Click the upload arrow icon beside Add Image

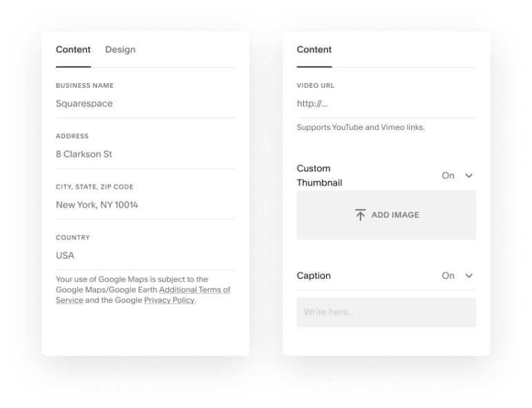(360, 215)
